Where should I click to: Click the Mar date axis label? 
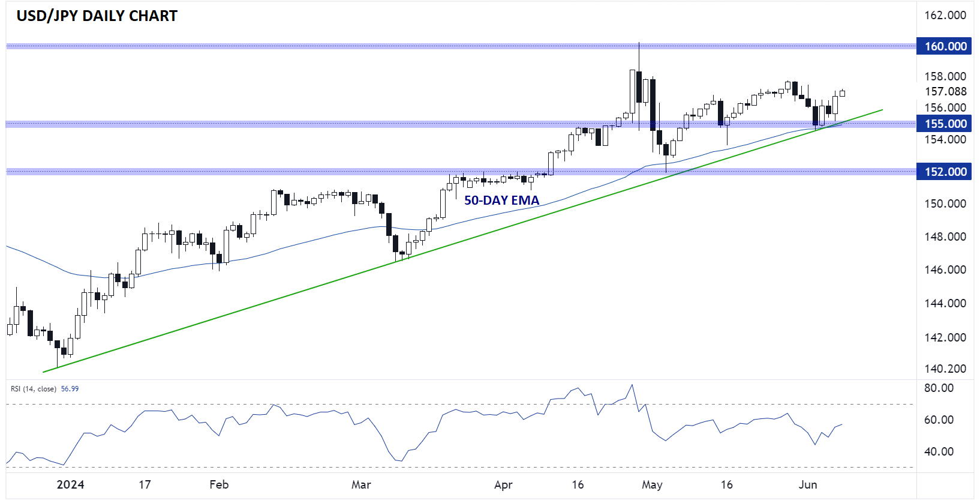(x=361, y=484)
